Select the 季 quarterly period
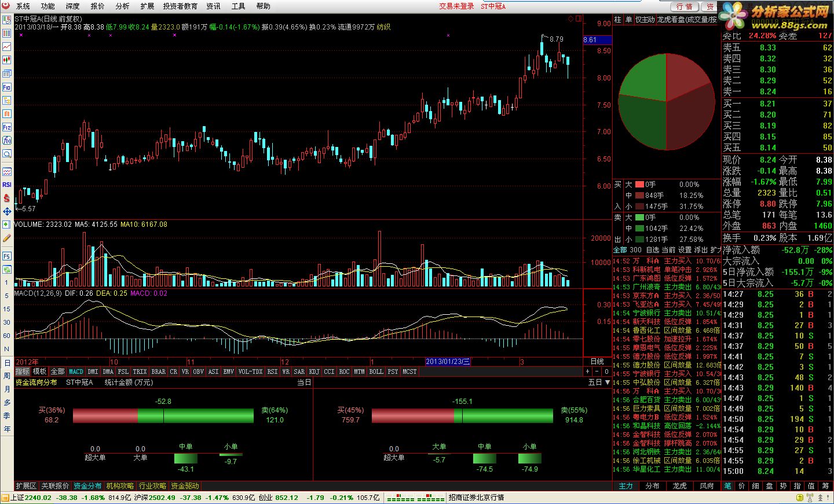 pos(7,415)
